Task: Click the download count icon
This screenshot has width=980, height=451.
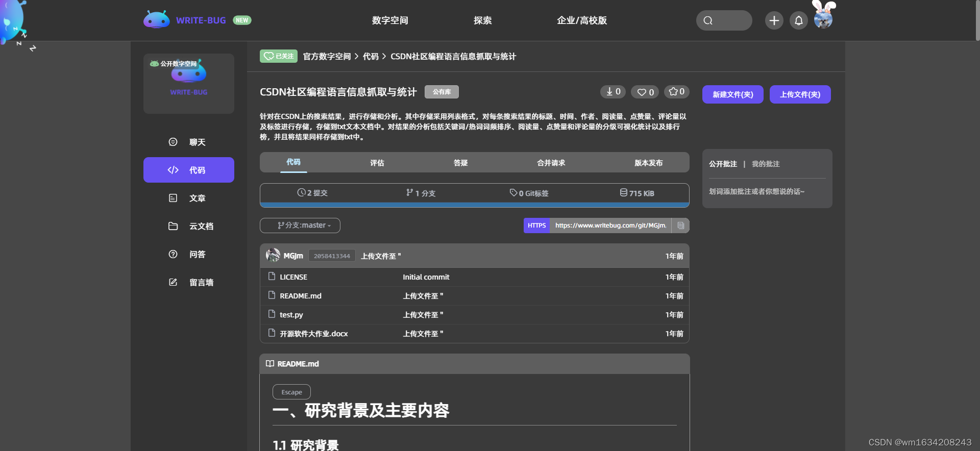Action: (613, 92)
